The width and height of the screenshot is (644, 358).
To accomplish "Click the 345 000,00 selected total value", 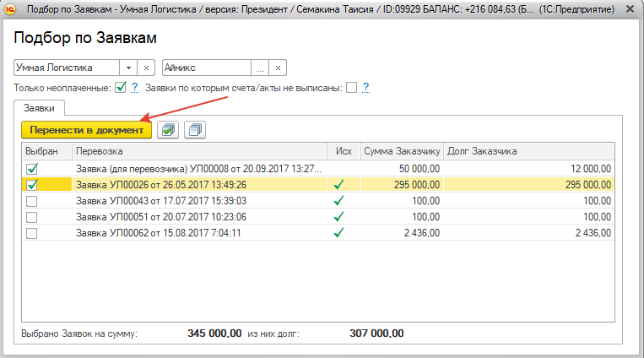I will [214, 334].
